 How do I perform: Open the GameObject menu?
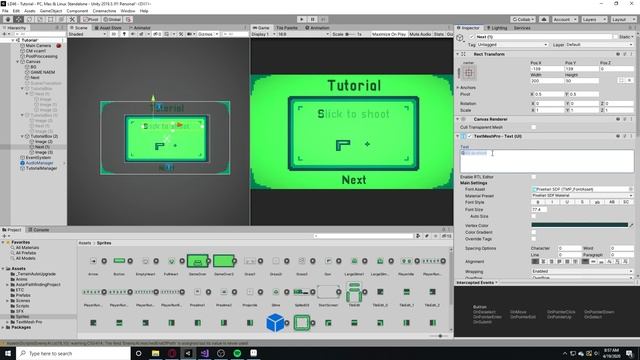coord(51,11)
